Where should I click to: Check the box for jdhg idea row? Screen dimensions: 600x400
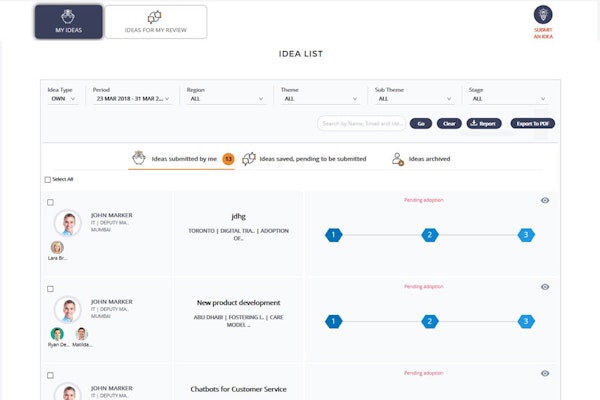click(51, 203)
